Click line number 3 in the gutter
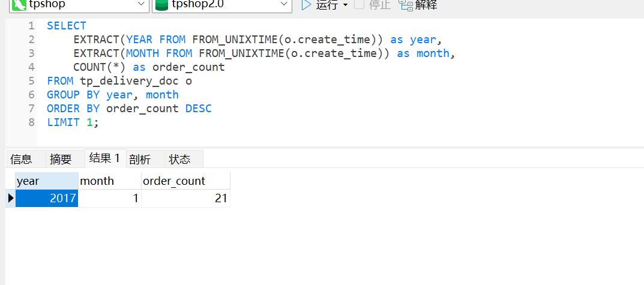The image size is (644, 285). pos(32,53)
